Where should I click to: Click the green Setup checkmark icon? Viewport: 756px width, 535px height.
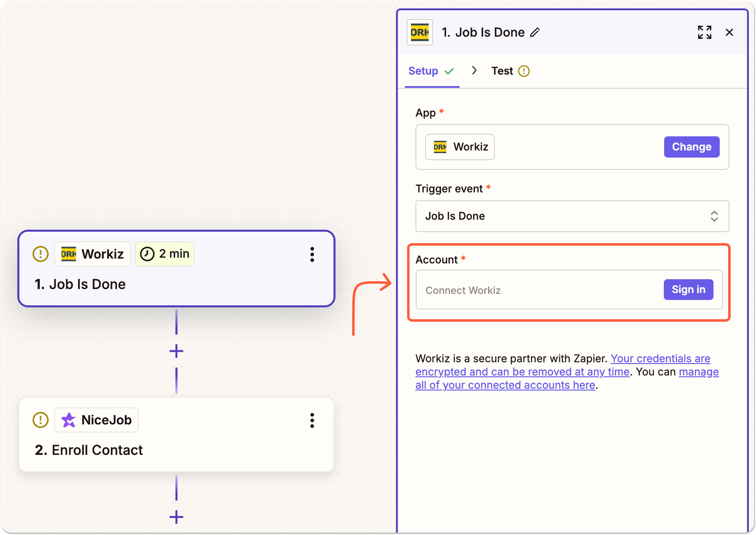coord(449,71)
